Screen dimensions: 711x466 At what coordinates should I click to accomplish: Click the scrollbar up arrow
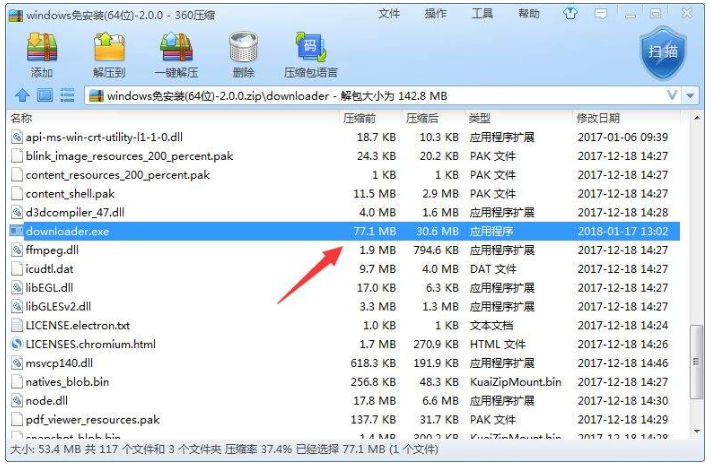coord(697,119)
